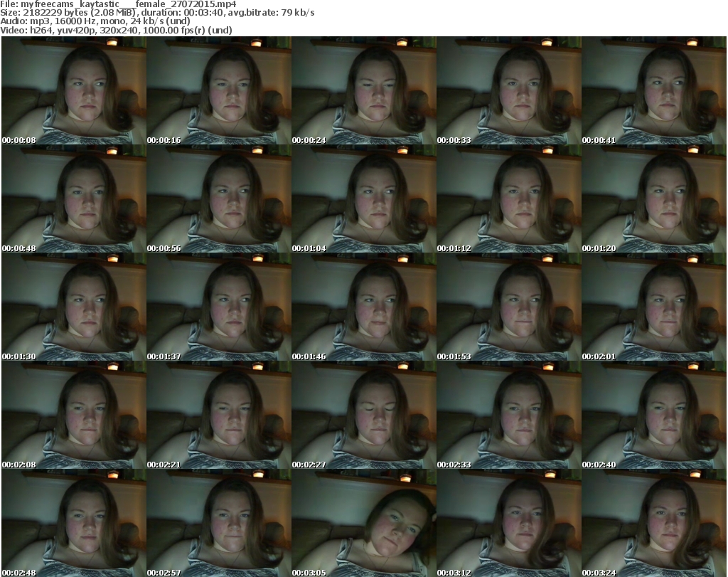Select the thumbnail timestamped 00:00:41
Screen dimensions: 728x577
coord(654,90)
